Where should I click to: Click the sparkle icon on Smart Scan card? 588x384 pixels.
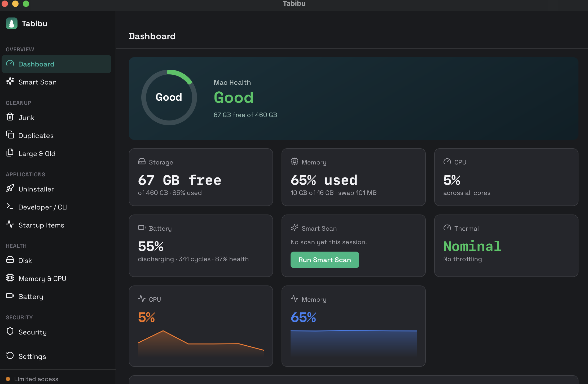click(295, 228)
